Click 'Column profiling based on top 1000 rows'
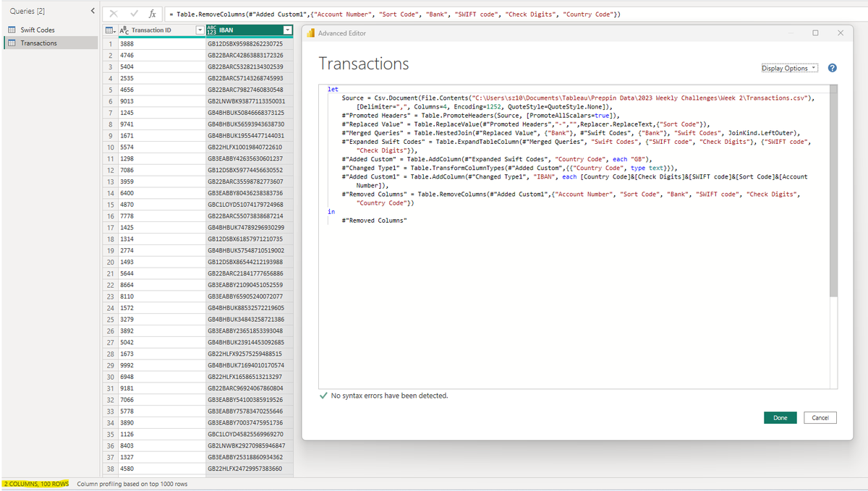Image resolution: width=868 pixels, height=491 pixels. pyautogui.click(x=132, y=484)
